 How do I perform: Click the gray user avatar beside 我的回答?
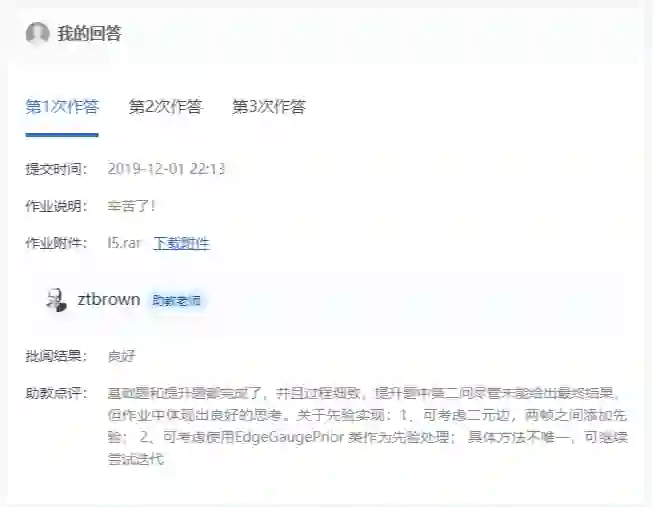pos(38,33)
